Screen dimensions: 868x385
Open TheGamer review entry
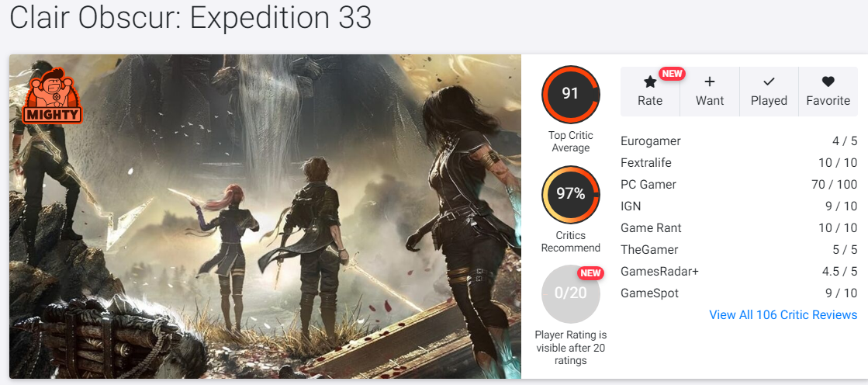[x=739, y=250]
